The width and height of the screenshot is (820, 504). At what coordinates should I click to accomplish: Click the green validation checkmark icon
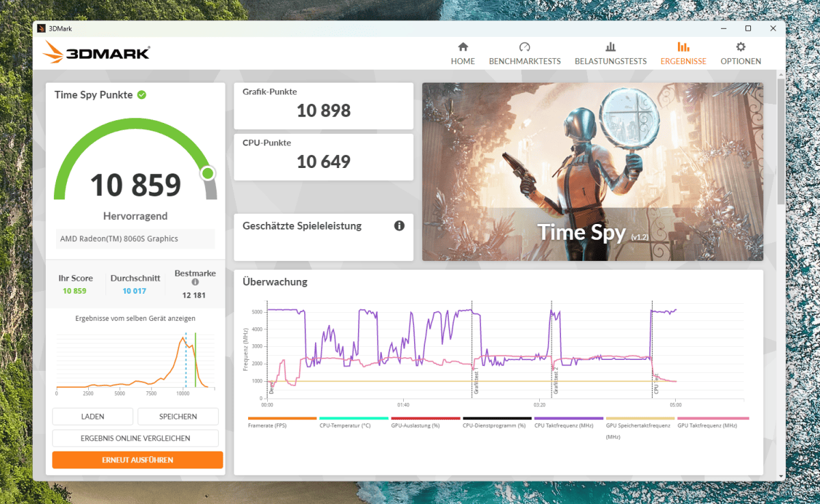point(141,95)
